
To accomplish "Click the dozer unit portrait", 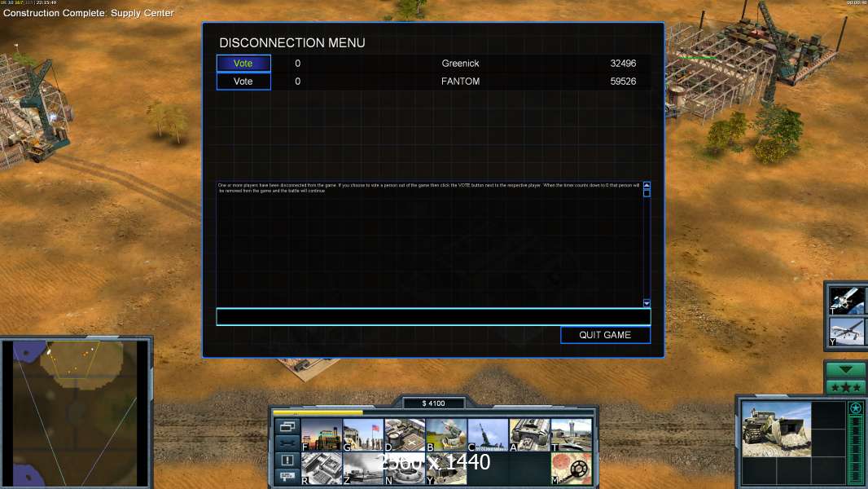I will coord(776,430).
